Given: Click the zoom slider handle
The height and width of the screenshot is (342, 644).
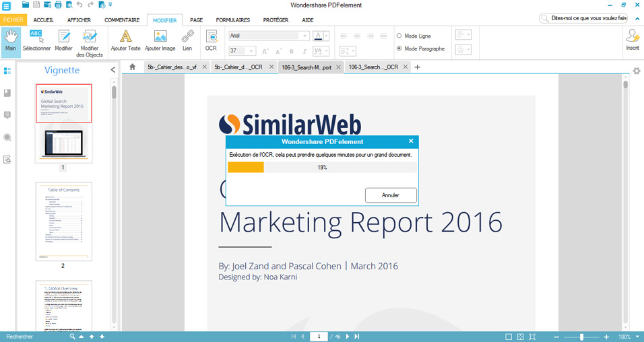Looking at the screenshot, I should (x=581, y=337).
